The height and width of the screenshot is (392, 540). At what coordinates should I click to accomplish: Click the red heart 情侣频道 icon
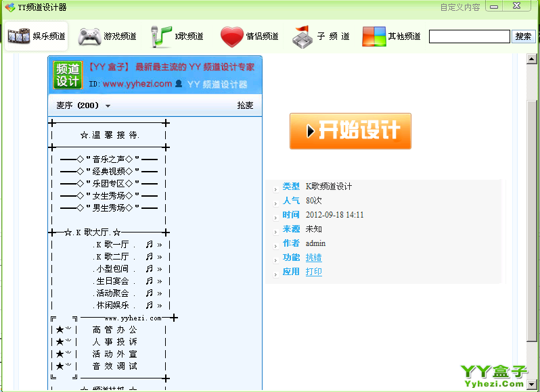(232, 36)
